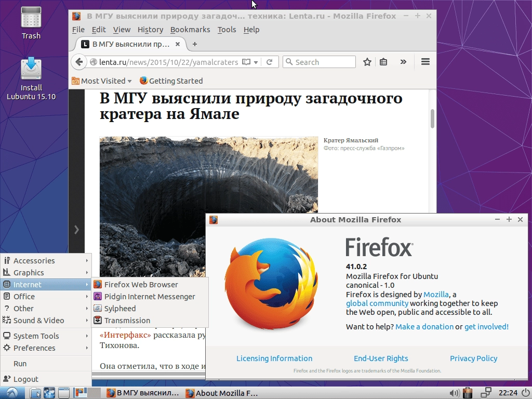Open the Edit menu in Firefox
532x399 pixels.
click(99, 30)
